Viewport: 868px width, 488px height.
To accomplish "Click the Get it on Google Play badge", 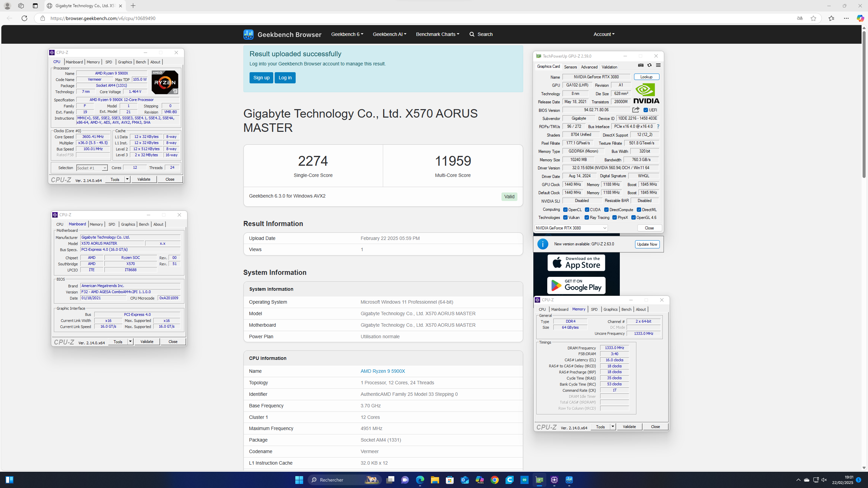I will [576, 286].
